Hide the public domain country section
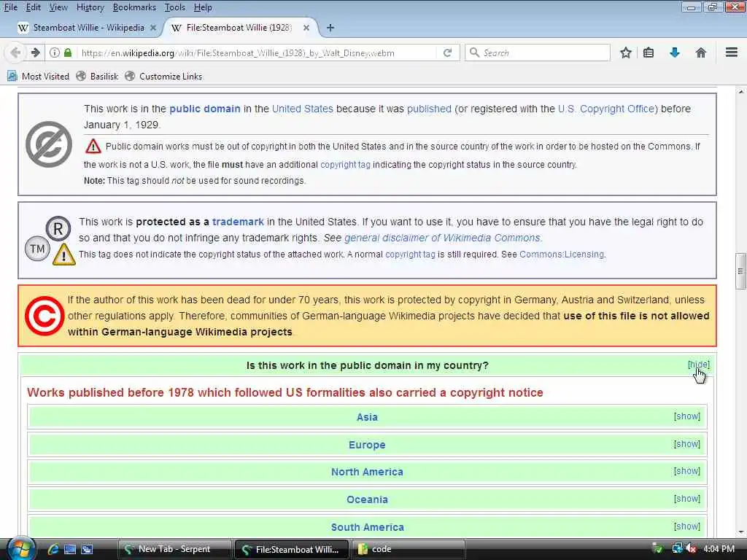Image resolution: width=747 pixels, height=560 pixels. (x=698, y=365)
